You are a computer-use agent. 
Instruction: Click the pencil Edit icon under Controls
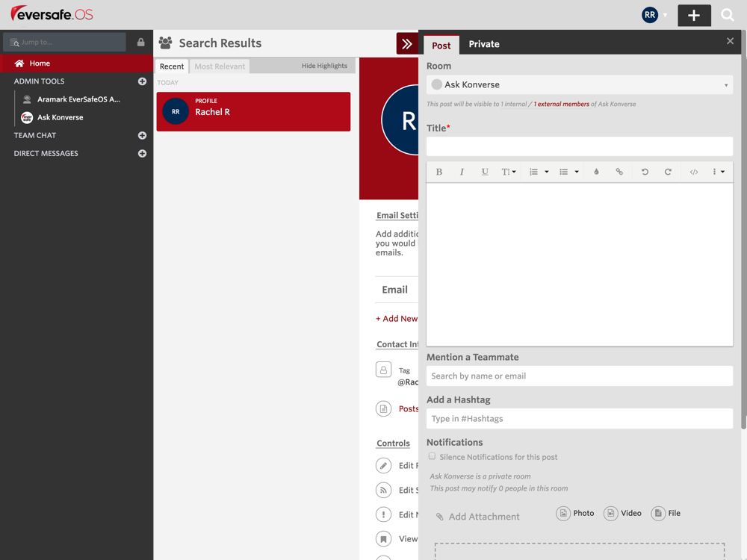tap(383, 465)
